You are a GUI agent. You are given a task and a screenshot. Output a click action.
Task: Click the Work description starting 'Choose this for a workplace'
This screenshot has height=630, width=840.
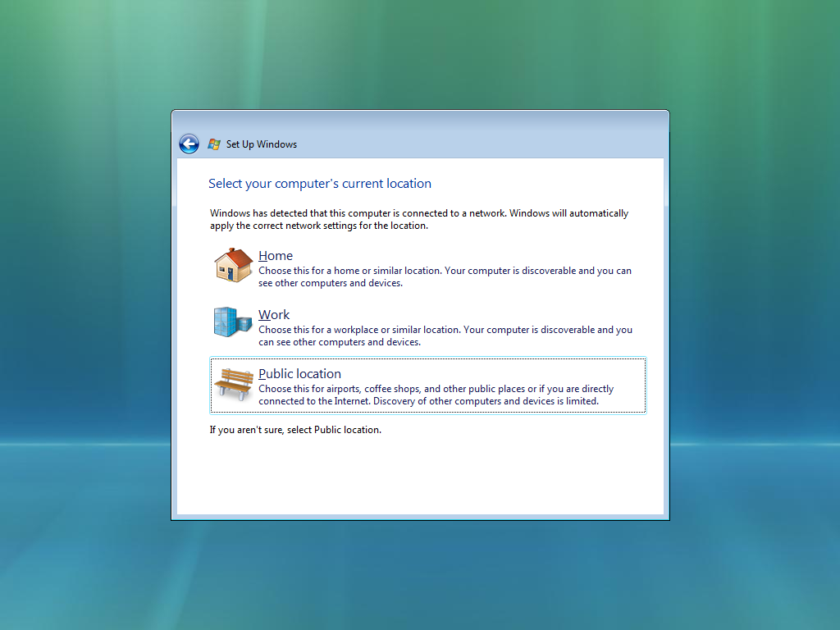click(x=445, y=336)
